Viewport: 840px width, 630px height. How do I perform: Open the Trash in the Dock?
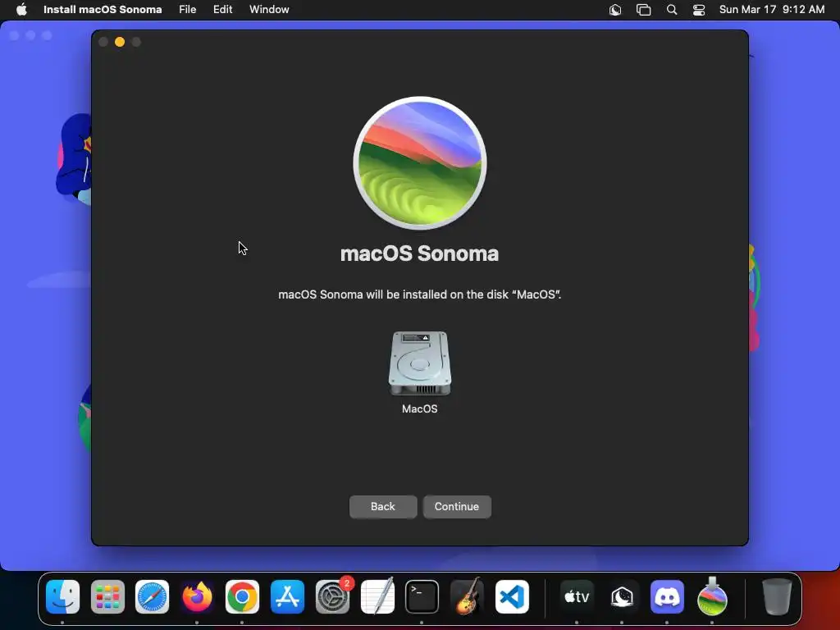pyautogui.click(x=776, y=596)
